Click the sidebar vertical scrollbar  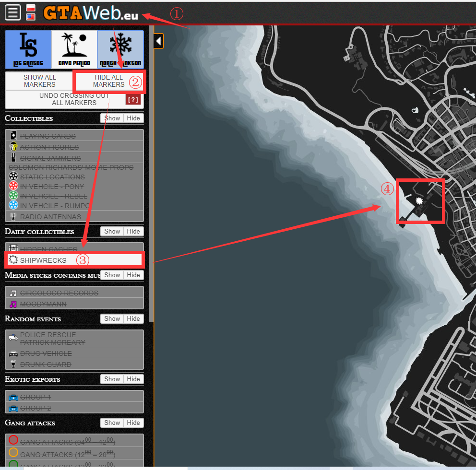151,174
